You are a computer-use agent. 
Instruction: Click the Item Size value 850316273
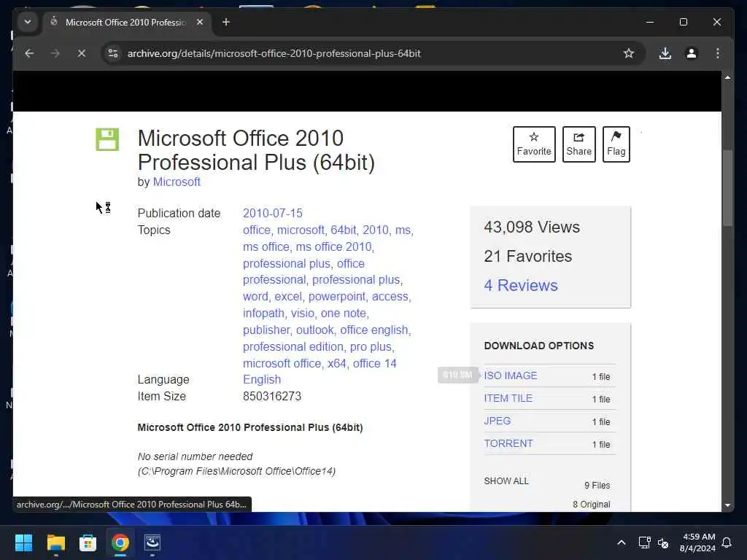tap(272, 396)
